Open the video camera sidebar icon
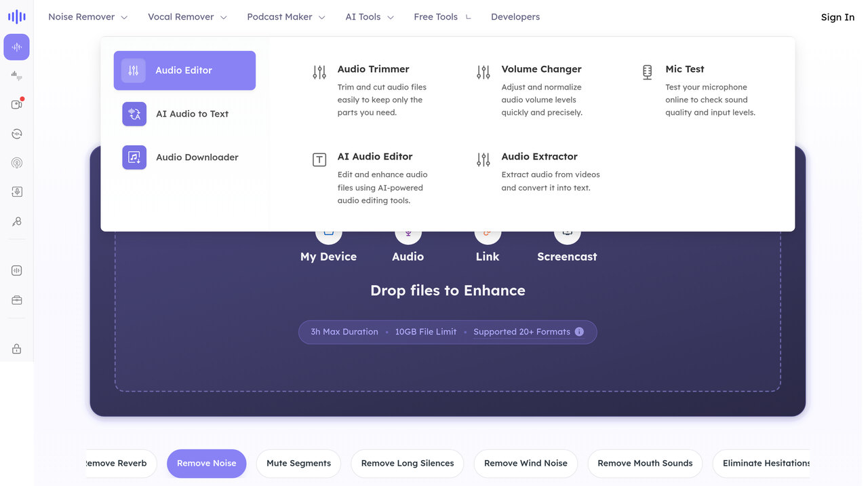The image size is (868, 486). click(x=17, y=105)
